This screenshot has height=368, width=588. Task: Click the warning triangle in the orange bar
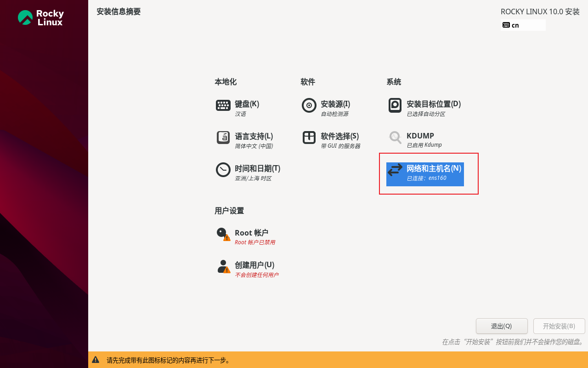click(x=96, y=360)
